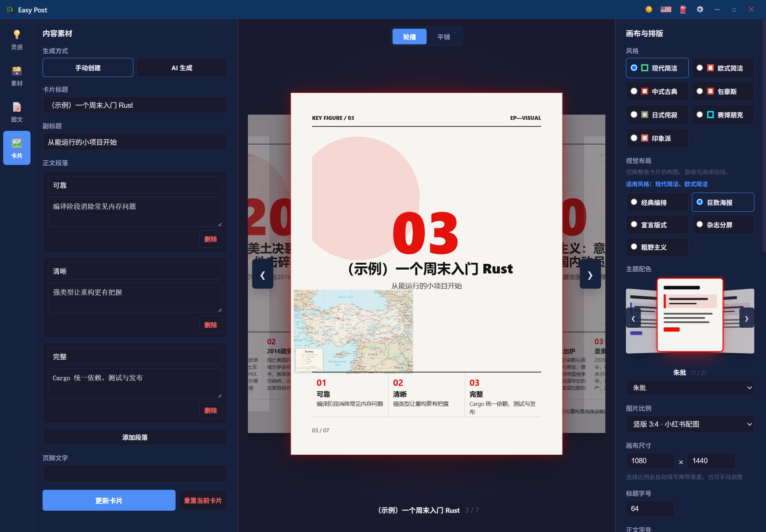Click the 添加段落 button
Screen dimensions: 766x532
tap(135, 437)
